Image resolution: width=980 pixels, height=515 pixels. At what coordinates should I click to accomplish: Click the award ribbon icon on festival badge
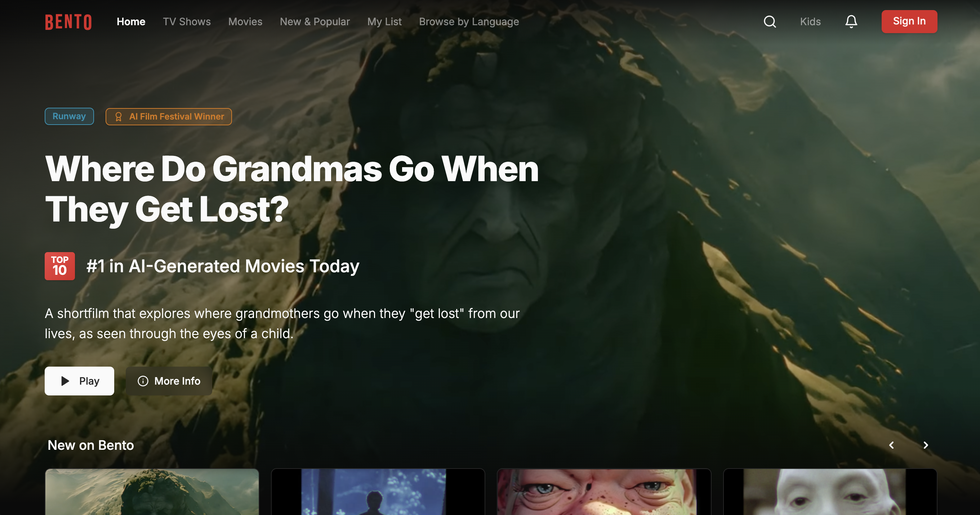[x=118, y=117]
